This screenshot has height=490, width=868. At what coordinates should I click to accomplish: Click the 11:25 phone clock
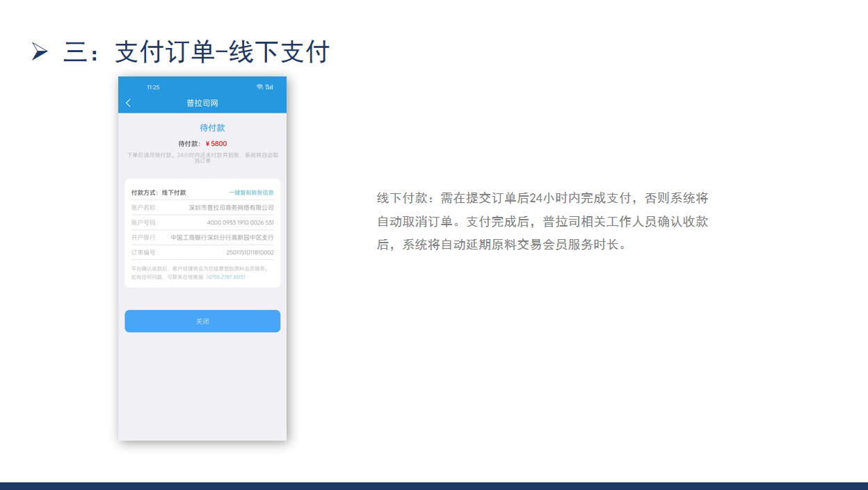pos(153,87)
